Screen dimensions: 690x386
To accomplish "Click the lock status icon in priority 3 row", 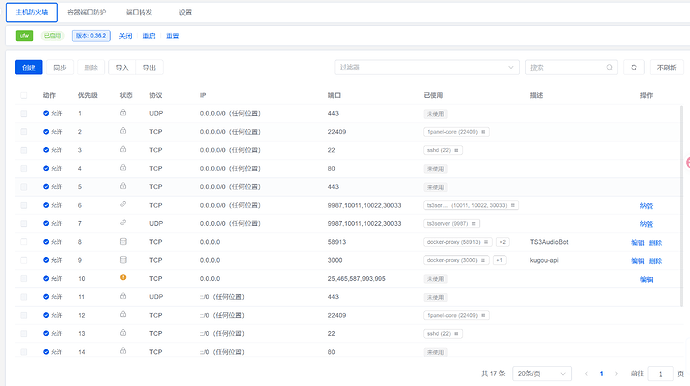I will [123, 150].
